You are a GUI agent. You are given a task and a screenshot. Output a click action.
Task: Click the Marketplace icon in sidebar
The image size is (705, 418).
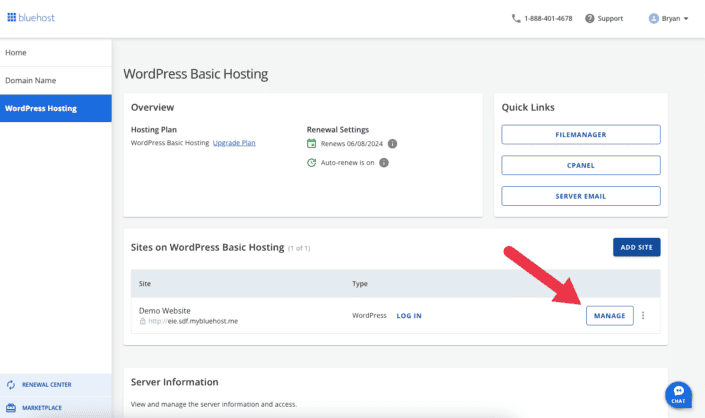[10, 408]
